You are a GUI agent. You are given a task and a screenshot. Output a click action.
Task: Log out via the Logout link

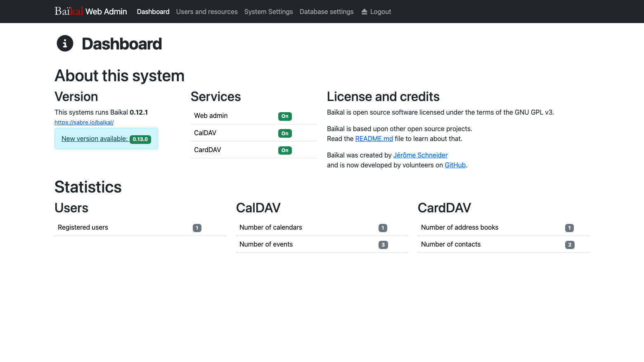[376, 12]
